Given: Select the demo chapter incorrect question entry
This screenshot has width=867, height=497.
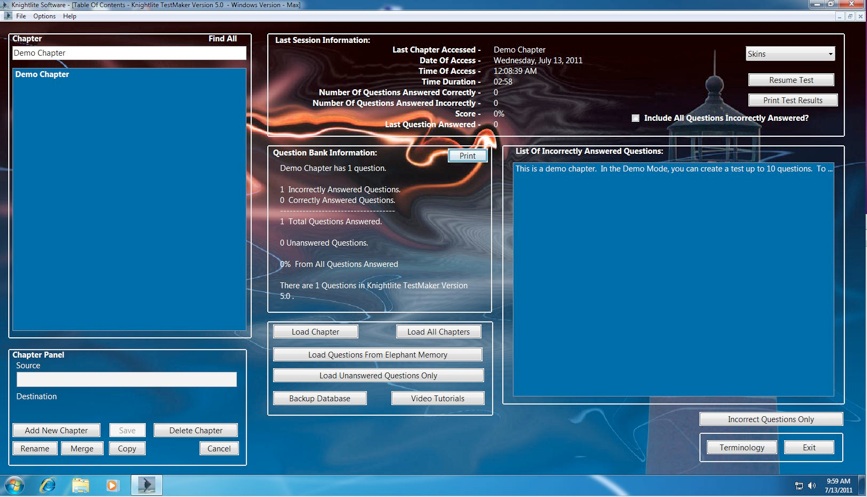Looking at the screenshot, I should pyautogui.click(x=673, y=169).
